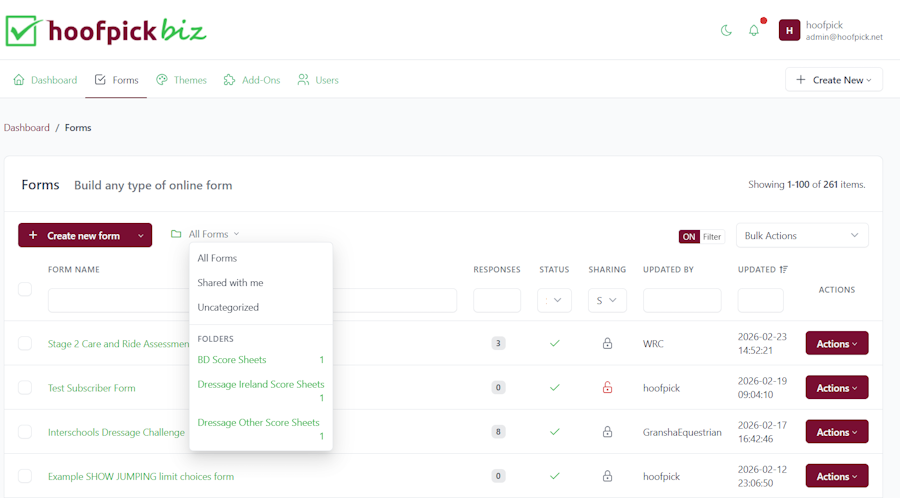This screenshot has width=900, height=498.
Task: Open Stage 2 Care and Ride Assessment form
Action: pos(118,344)
